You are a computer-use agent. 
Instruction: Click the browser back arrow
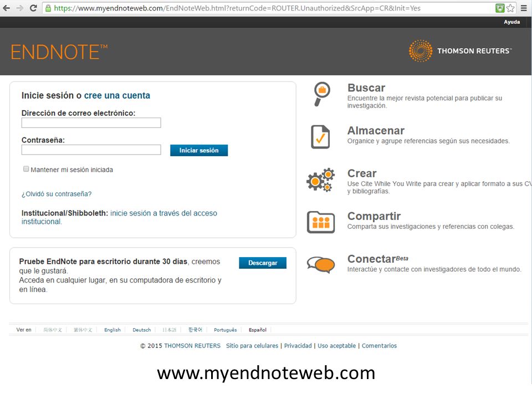pos(7,8)
